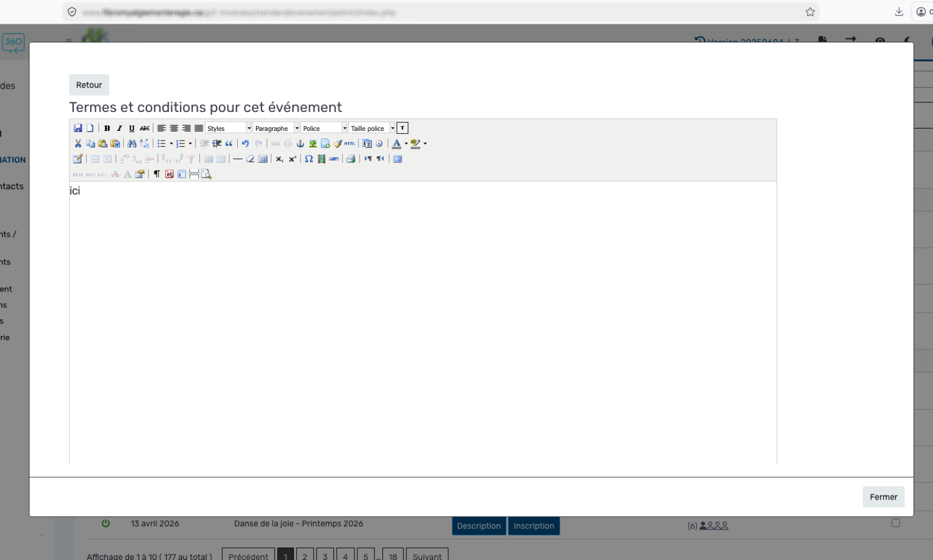Viewport: 933px width, 560px height.
Task: Insert embedded media with the film icon
Action: click(321, 159)
